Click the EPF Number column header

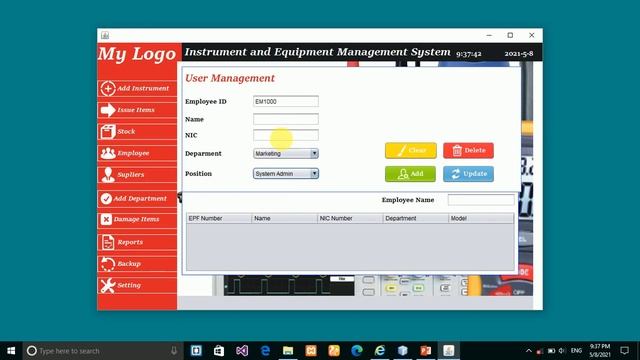point(219,218)
